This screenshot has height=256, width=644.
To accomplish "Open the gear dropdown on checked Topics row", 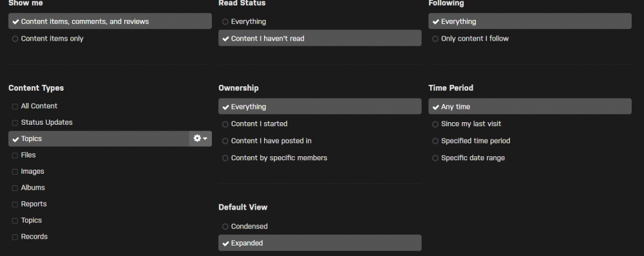I will (x=200, y=139).
